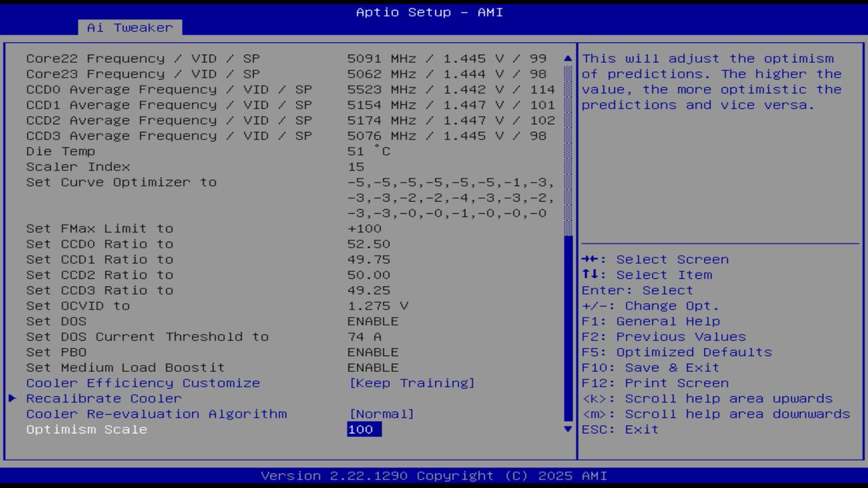This screenshot has width=868, height=488.
Task: Click the Set DOS Current Threshold row
Action: coord(146,336)
